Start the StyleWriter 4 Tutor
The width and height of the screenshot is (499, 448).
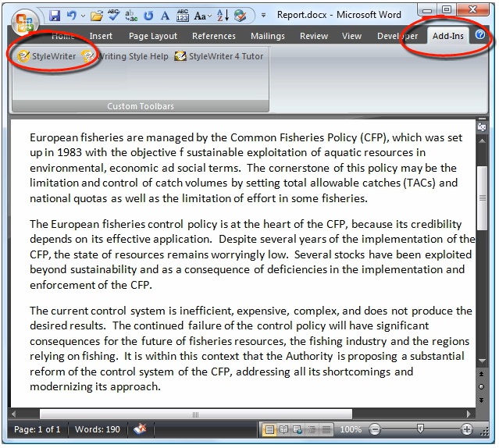pyautogui.click(x=219, y=56)
